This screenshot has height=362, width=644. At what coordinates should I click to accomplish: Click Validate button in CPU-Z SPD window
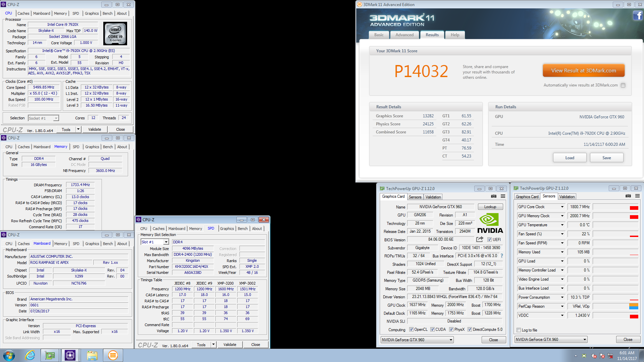230,345
